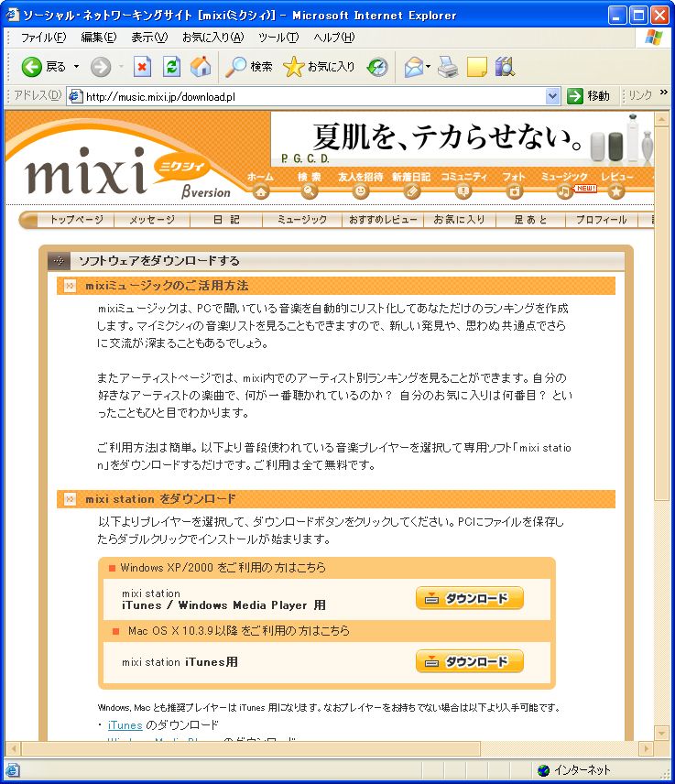Click the ホーム house nav icon
Image resolution: width=675 pixels, height=784 pixels.
point(260,191)
